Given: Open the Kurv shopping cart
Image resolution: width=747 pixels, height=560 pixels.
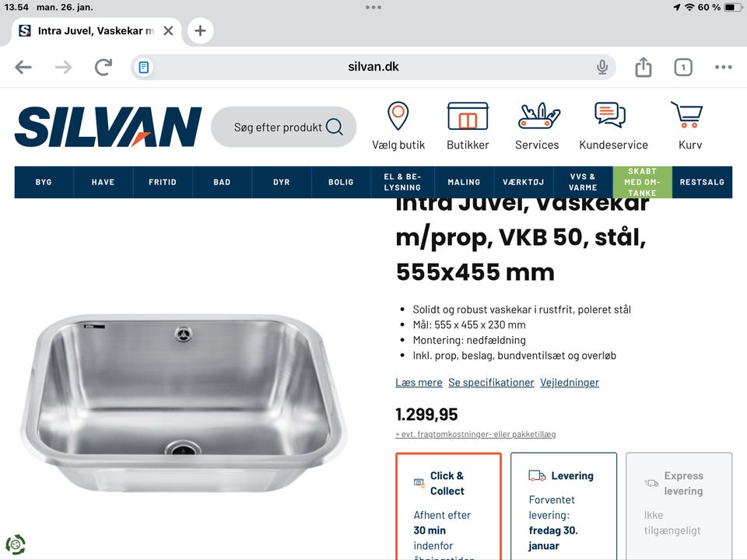Looking at the screenshot, I should coord(687,114).
